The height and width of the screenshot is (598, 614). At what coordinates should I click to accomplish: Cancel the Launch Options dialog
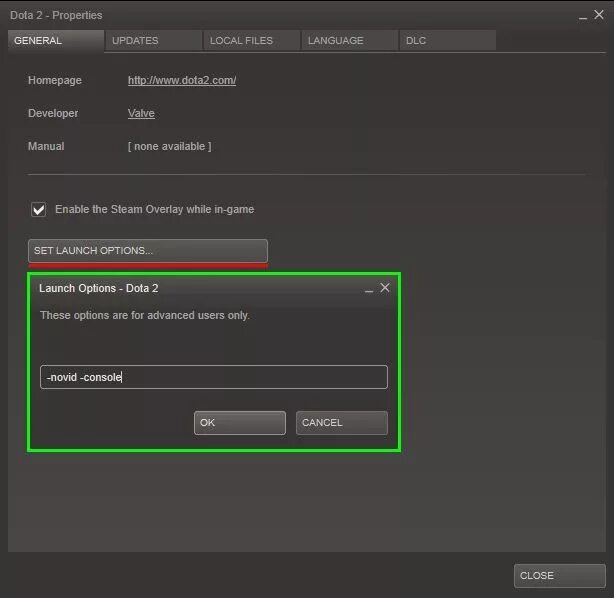click(x=342, y=423)
